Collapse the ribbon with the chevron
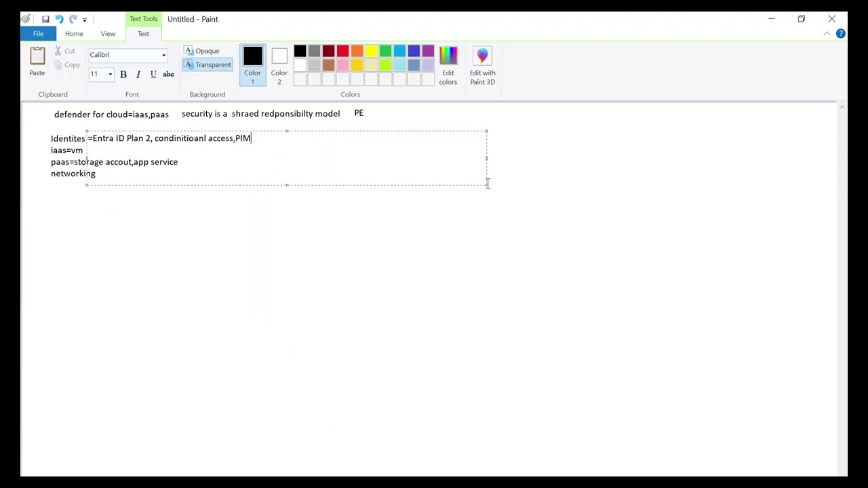868x488 pixels. (827, 34)
